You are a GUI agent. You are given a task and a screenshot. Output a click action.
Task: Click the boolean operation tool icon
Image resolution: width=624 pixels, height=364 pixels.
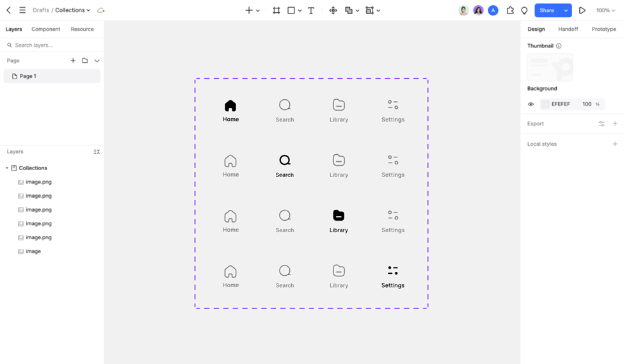(349, 10)
